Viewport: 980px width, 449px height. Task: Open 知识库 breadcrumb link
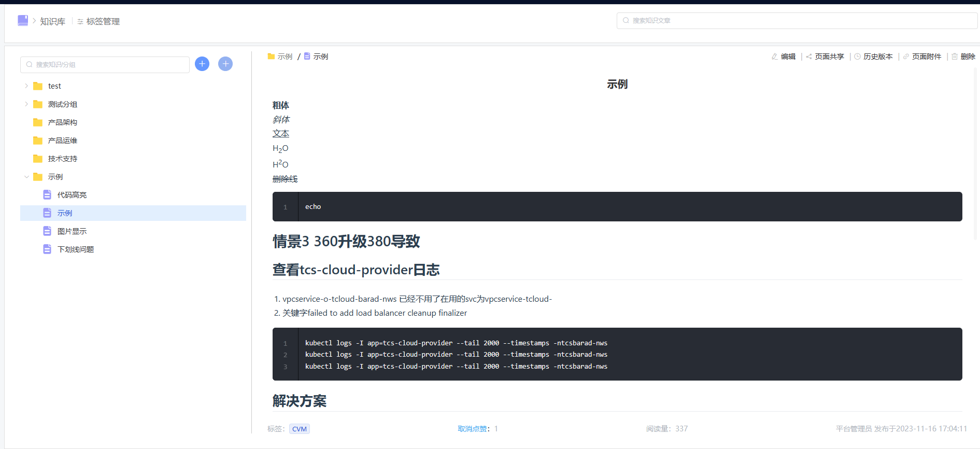[53, 21]
